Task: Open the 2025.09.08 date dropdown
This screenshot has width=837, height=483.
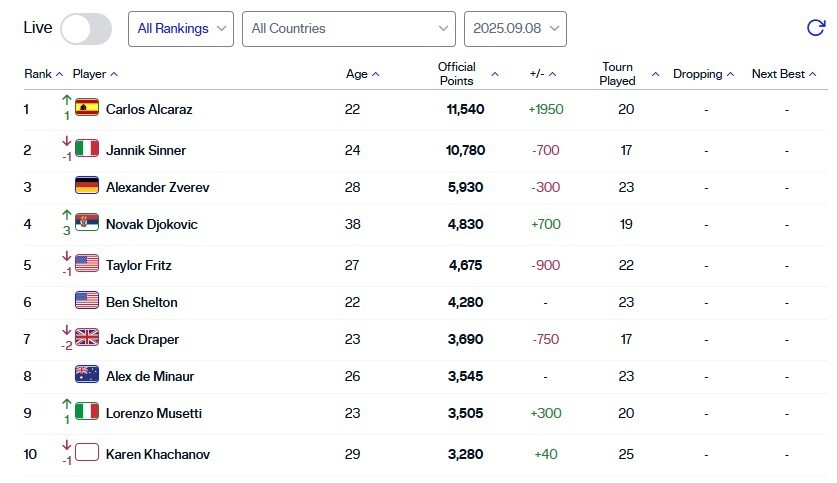Action: tap(515, 29)
